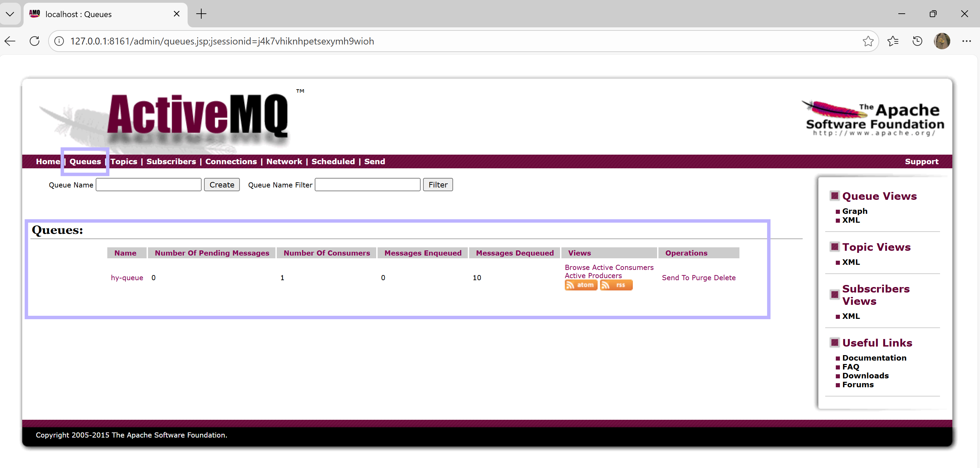Open Graph under Queue Views
The width and height of the screenshot is (980, 468).
pos(855,211)
